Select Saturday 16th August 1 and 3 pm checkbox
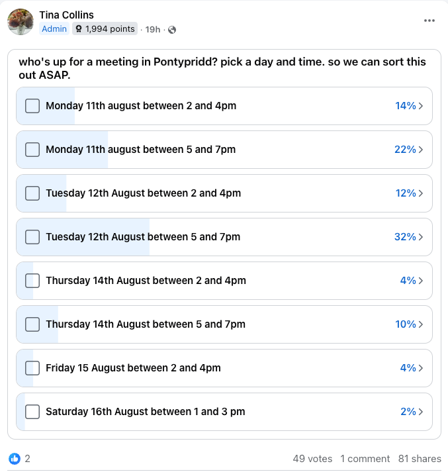 coord(32,412)
